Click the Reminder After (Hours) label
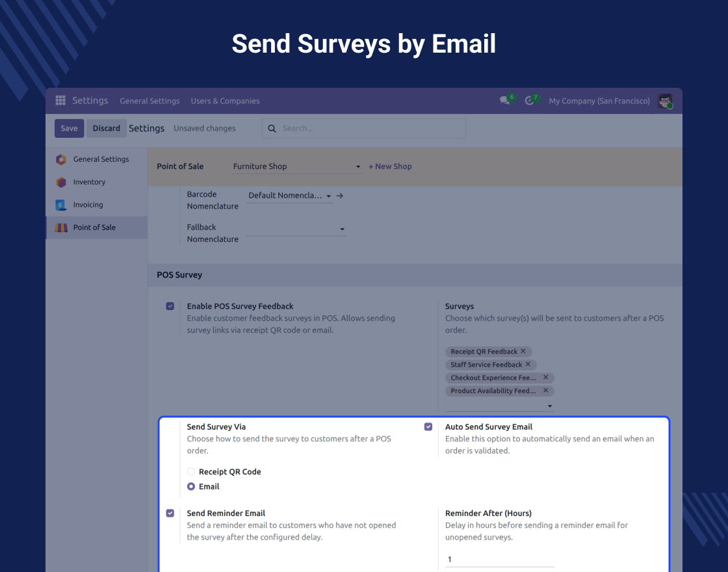 coord(488,513)
